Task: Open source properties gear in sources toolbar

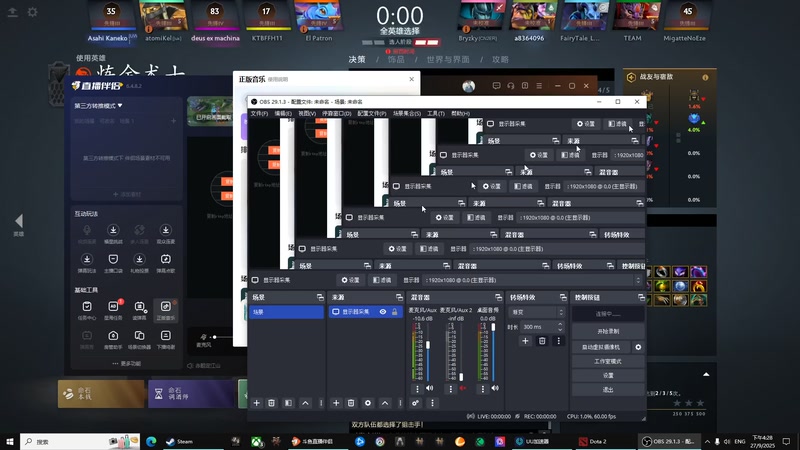Action: tap(368, 403)
